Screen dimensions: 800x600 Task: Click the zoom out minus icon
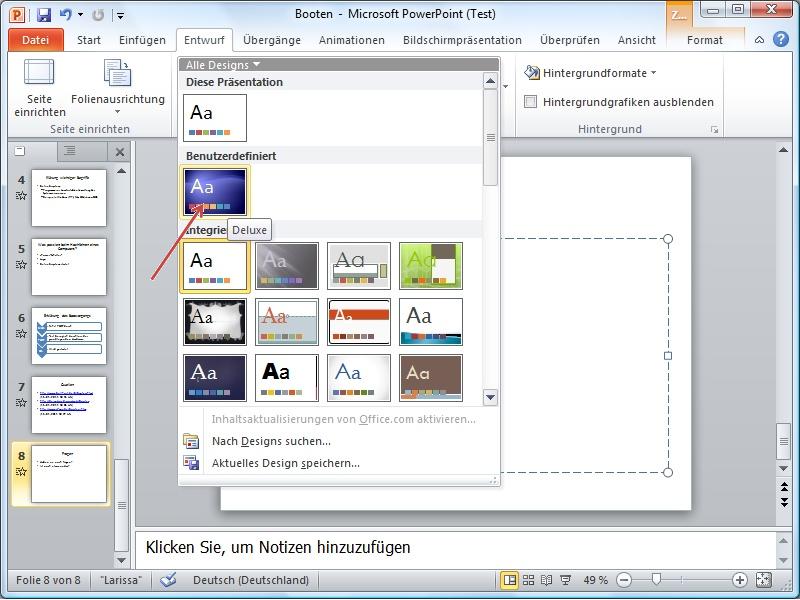[x=624, y=580]
